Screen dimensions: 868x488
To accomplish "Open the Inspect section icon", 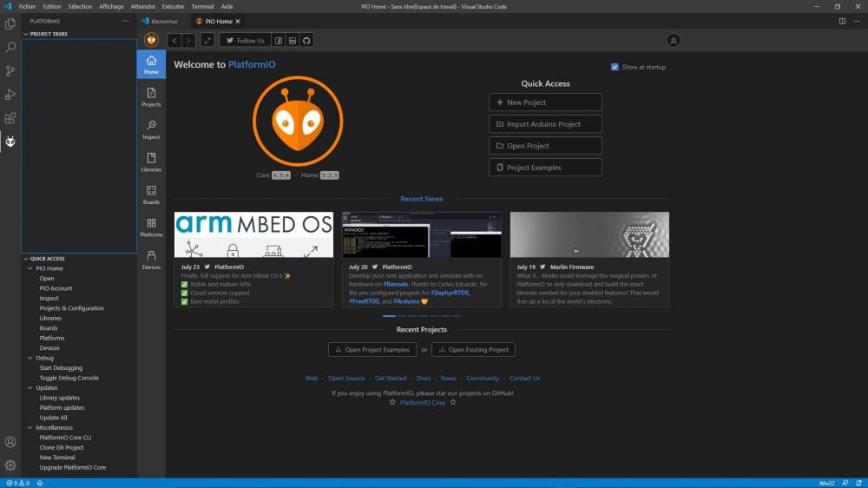I will (151, 129).
